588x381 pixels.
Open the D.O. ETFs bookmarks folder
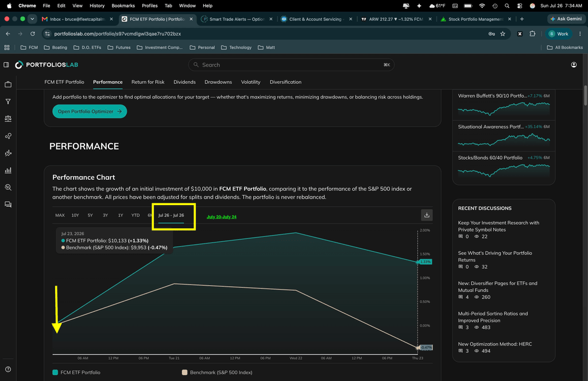pos(87,48)
